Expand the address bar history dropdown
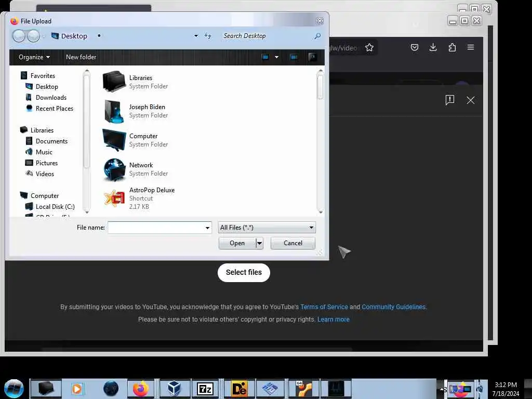The height and width of the screenshot is (399, 532). (x=196, y=36)
